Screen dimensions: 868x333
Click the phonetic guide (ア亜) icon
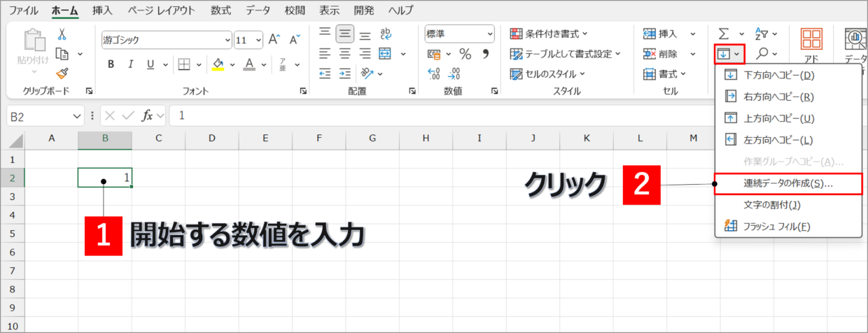[x=283, y=64]
